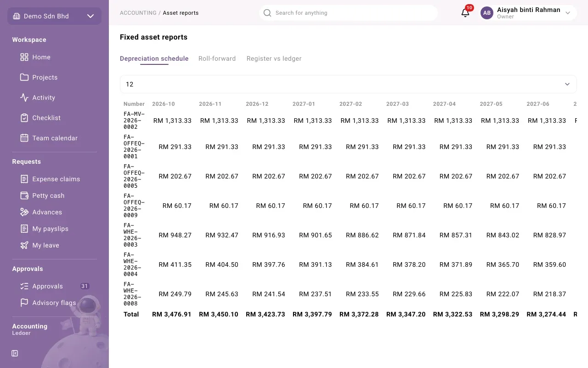Click the Team calendar icon
588x368 pixels.
pos(24,138)
